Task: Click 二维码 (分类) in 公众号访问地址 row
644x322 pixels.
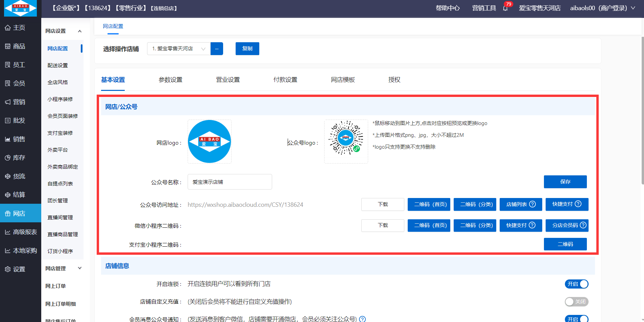Action: click(475, 204)
